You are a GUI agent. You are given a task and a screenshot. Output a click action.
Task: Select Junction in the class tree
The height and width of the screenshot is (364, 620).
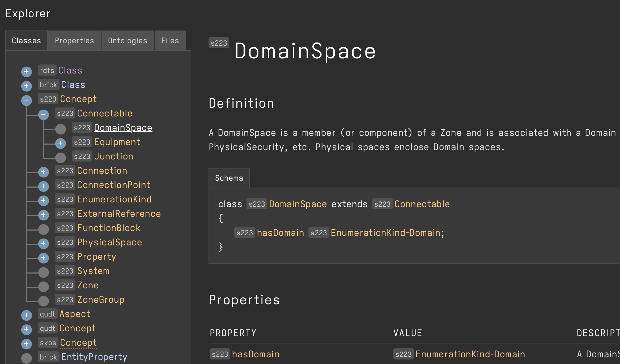[114, 156]
